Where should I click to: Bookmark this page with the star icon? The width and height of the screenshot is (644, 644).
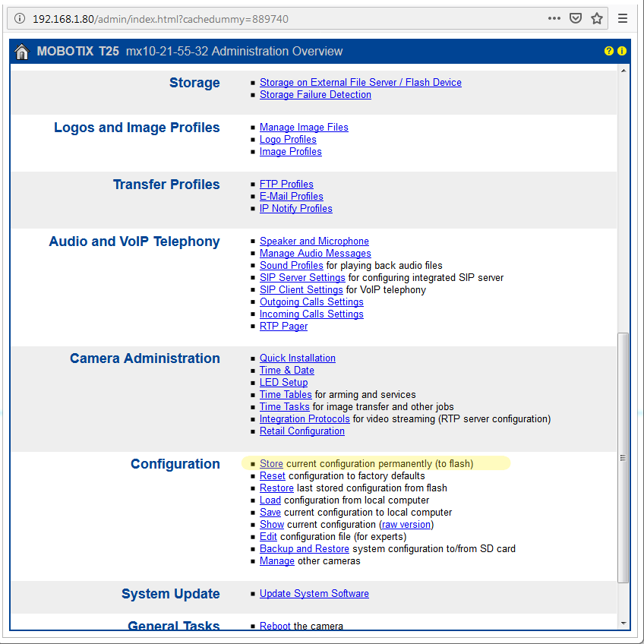[597, 18]
